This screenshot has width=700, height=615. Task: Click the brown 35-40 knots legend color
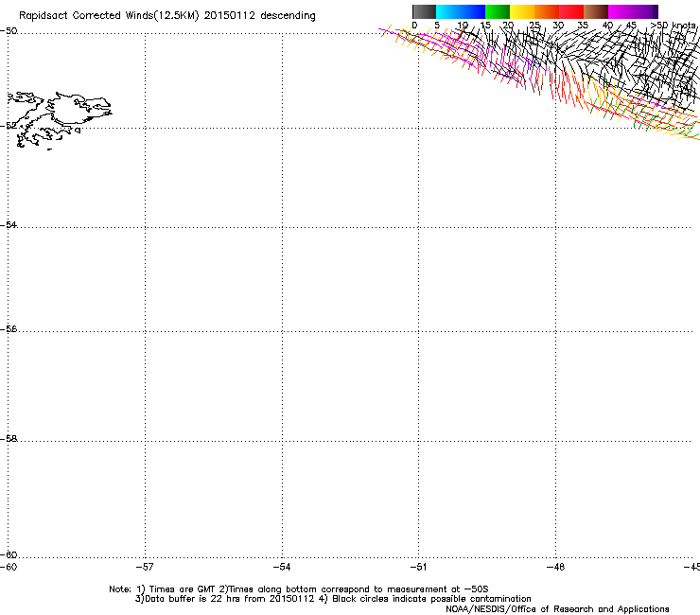(596, 11)
